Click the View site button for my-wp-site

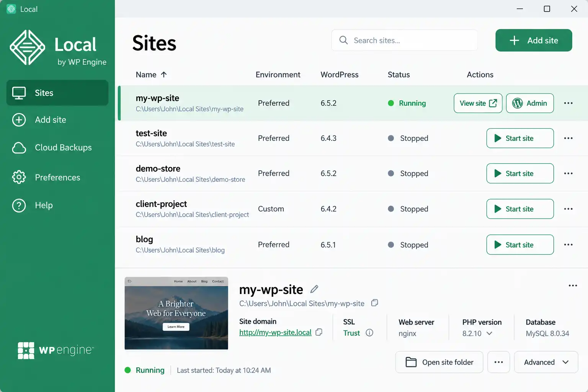point(478,103)
